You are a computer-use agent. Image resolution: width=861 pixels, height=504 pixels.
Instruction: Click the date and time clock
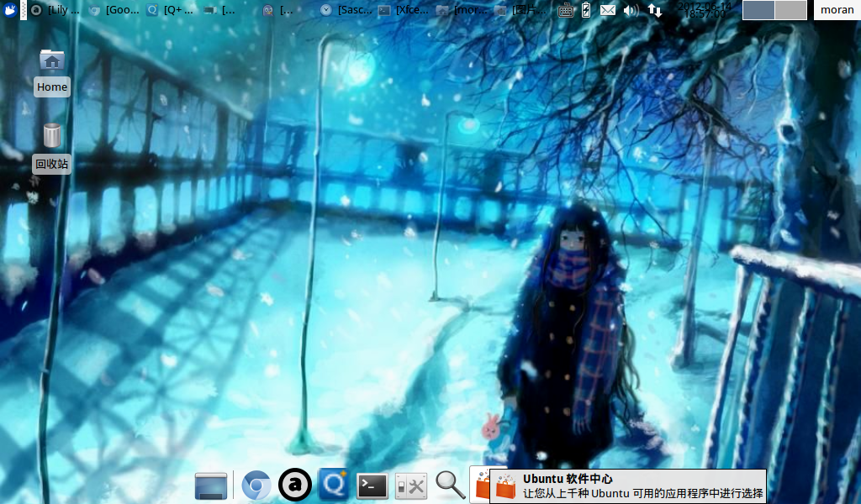(x=705, y=10)
